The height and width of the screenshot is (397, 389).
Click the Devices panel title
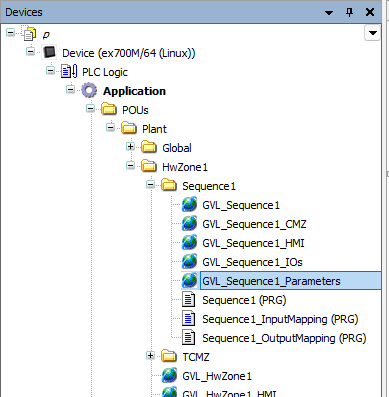24,12
